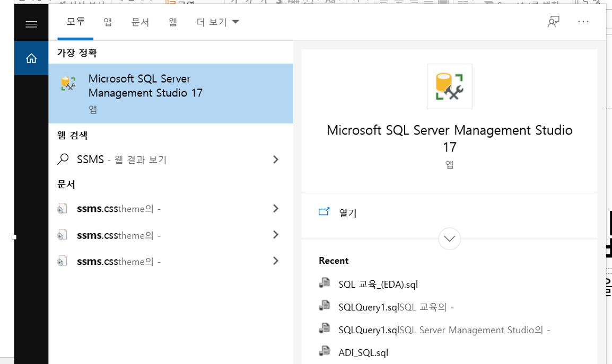Screen dimensions: 612x364
Task: Expand the first ssms.css document arrow
Action: [276, 208]
